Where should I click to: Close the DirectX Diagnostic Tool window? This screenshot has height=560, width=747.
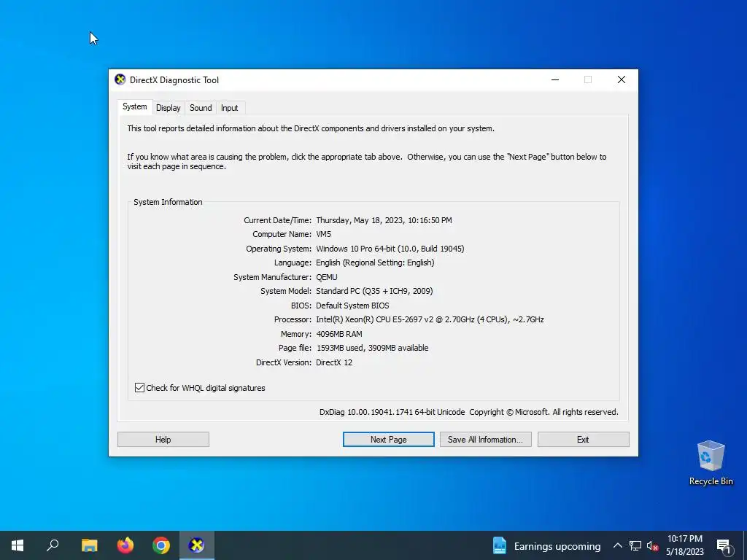[622, 80]
